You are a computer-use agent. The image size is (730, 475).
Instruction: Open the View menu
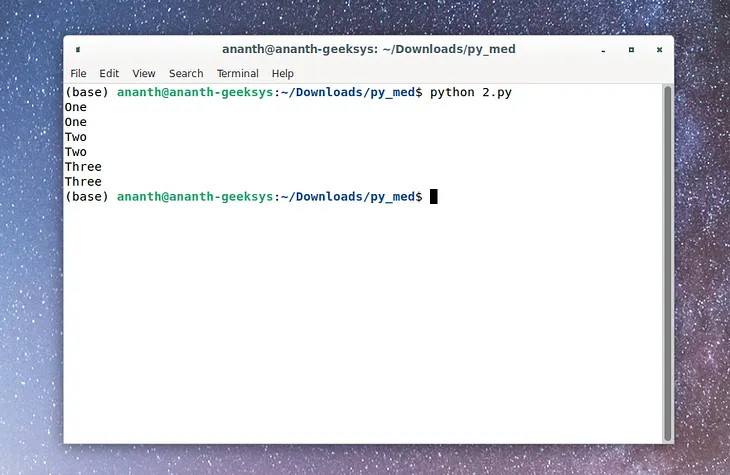[144, 74]
